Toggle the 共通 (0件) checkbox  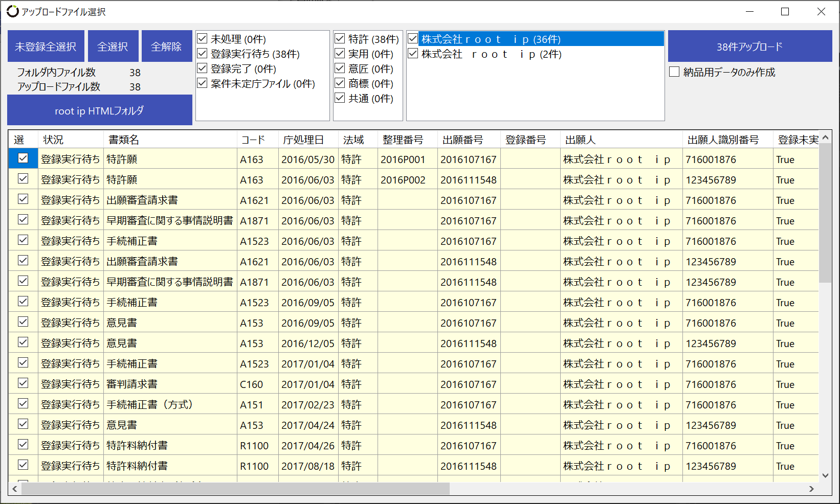(340, 98)
